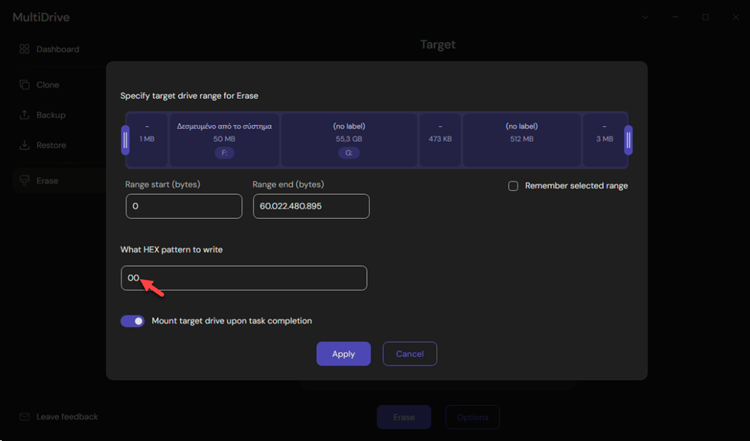Click Leave feedback link

[67, 417]
